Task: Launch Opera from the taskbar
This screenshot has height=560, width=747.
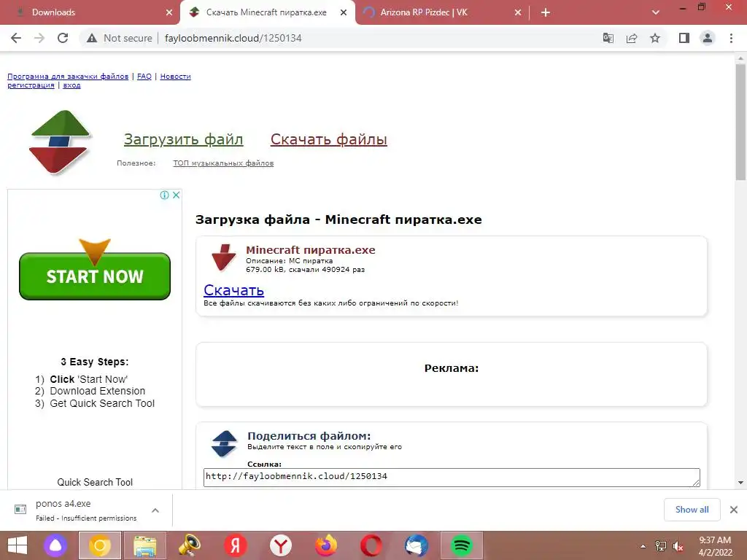Action: pyautogui.click(x=371, y=545)
